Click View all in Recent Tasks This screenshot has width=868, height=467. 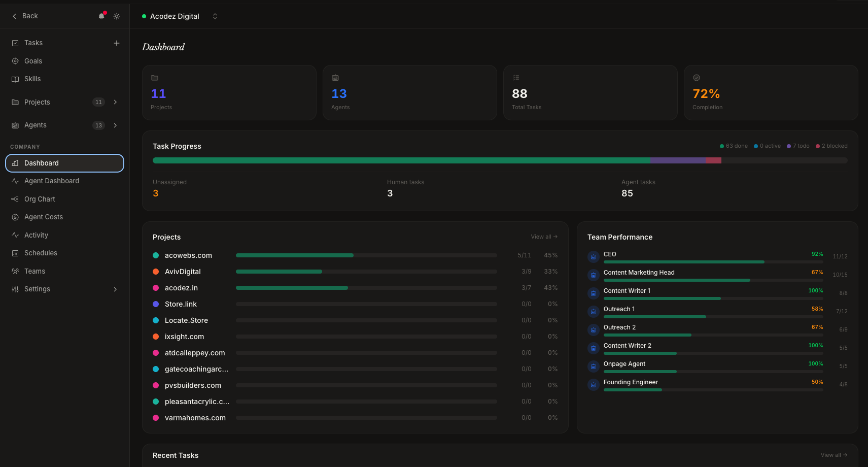pos(834,455)
